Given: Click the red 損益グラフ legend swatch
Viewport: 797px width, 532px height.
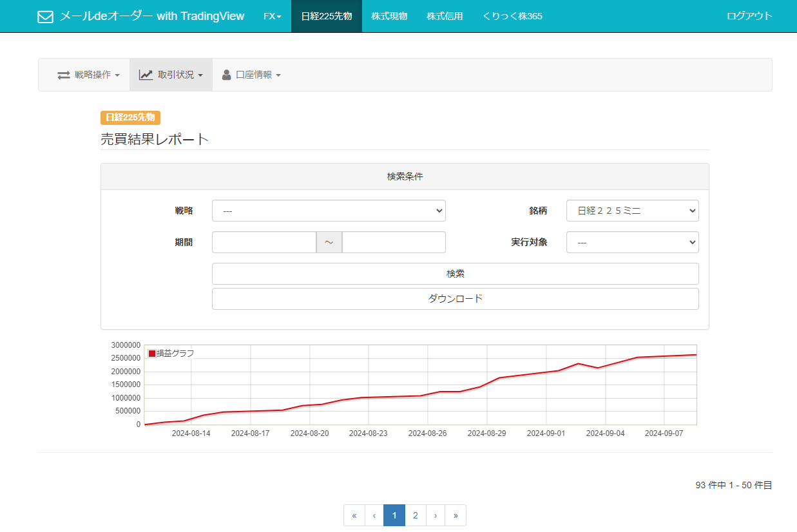Looking at the screenshot, I should 152,353.
